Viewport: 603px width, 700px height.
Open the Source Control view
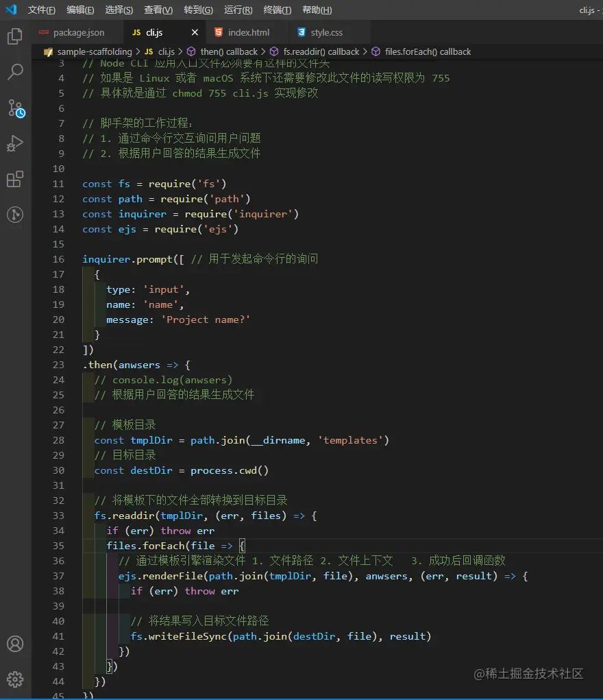(16, 108)
